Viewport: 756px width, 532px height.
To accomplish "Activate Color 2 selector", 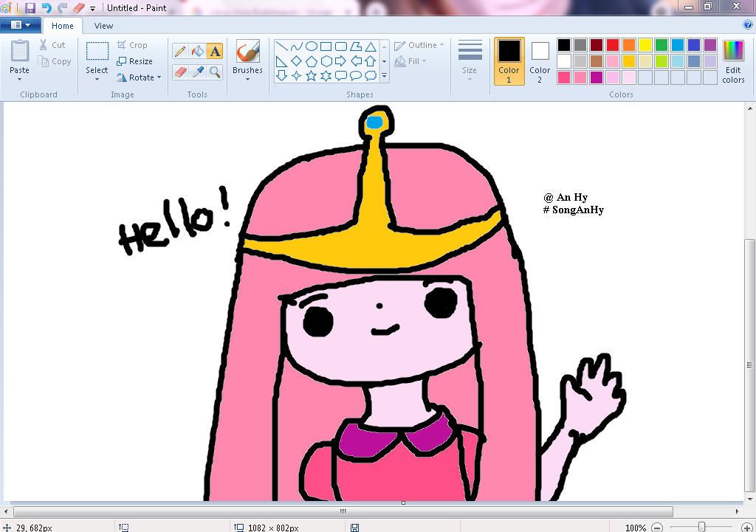I will click(x=540, y=61).
